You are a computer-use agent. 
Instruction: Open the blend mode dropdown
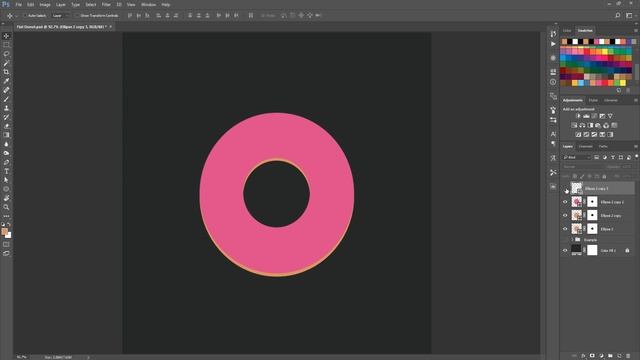[x=582, y=167]
